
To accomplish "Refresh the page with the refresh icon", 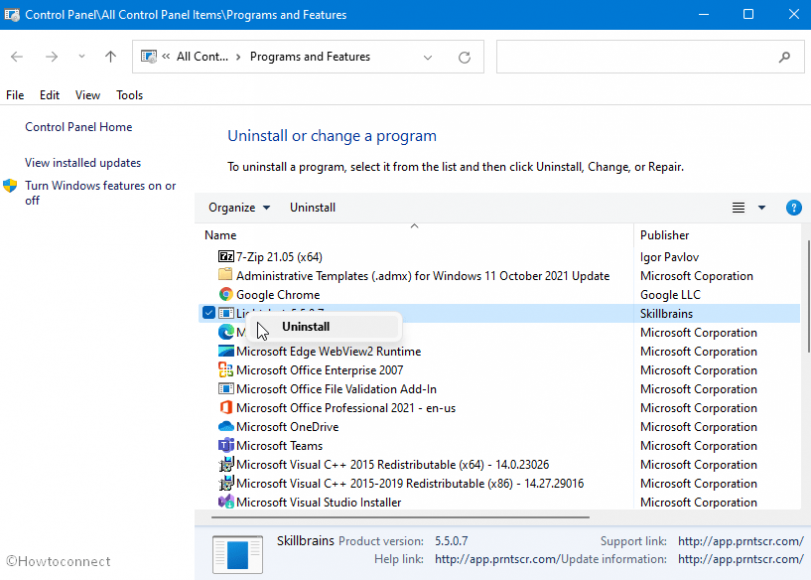I will [463, 57].
